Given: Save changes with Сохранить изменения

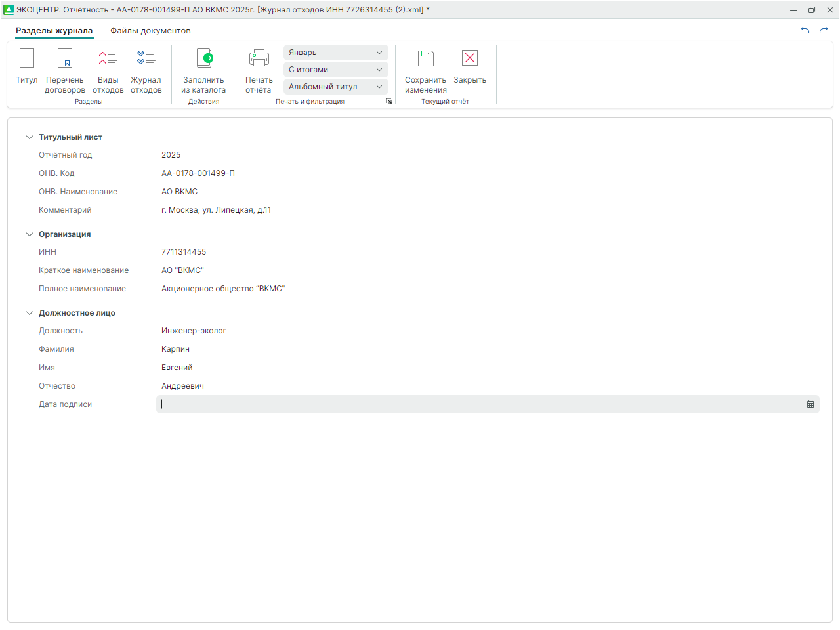Looking at the screenshot, I should click(x=426, y=58).
